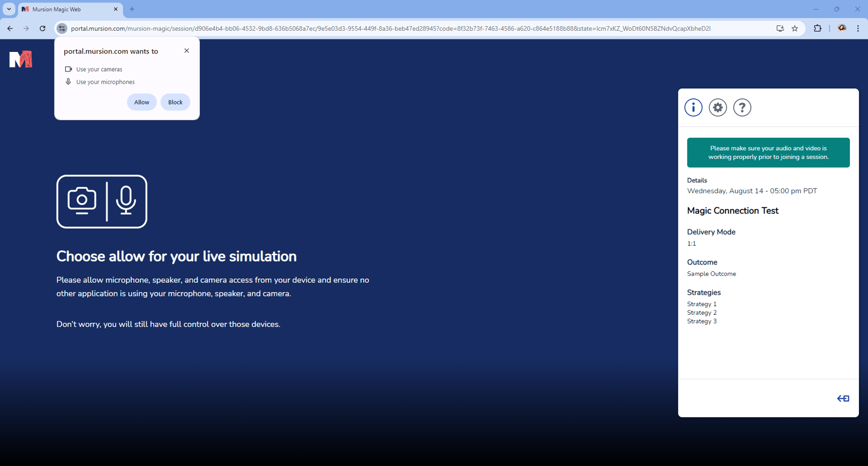868x466 pixels.
Task: Open the session info panel icon
Action: pyautogui.click(x=693, y=107)
